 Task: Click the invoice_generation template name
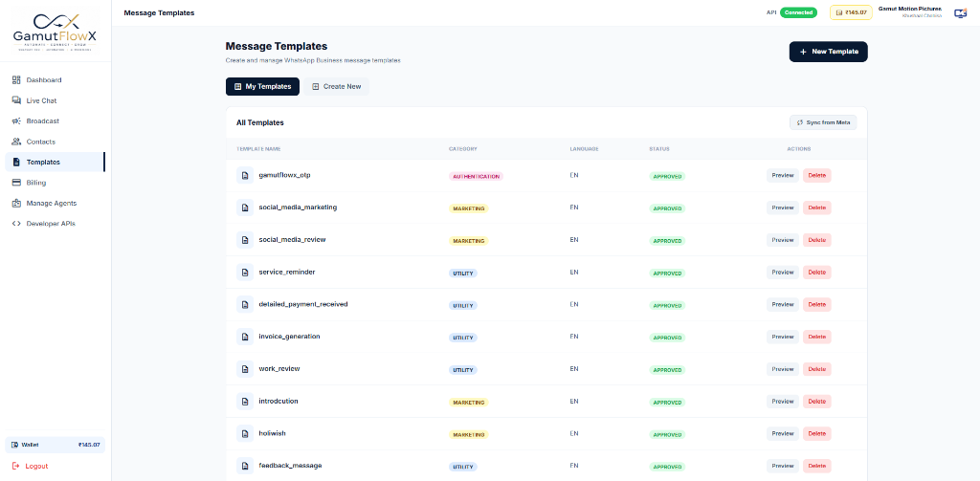tap(289, 336)
